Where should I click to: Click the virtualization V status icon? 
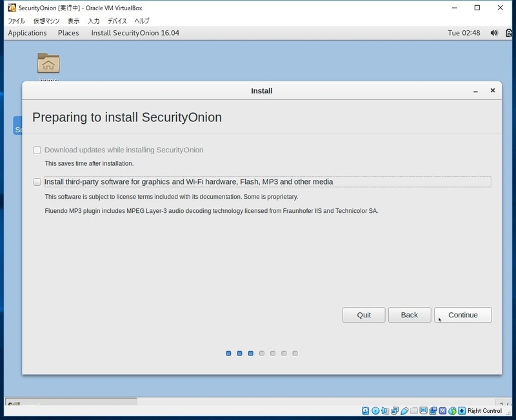pyautogui.click(x=442, y=411)
